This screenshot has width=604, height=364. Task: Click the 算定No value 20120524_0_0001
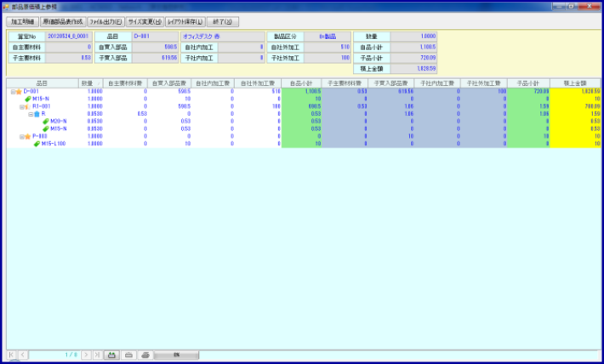(69, 37)
